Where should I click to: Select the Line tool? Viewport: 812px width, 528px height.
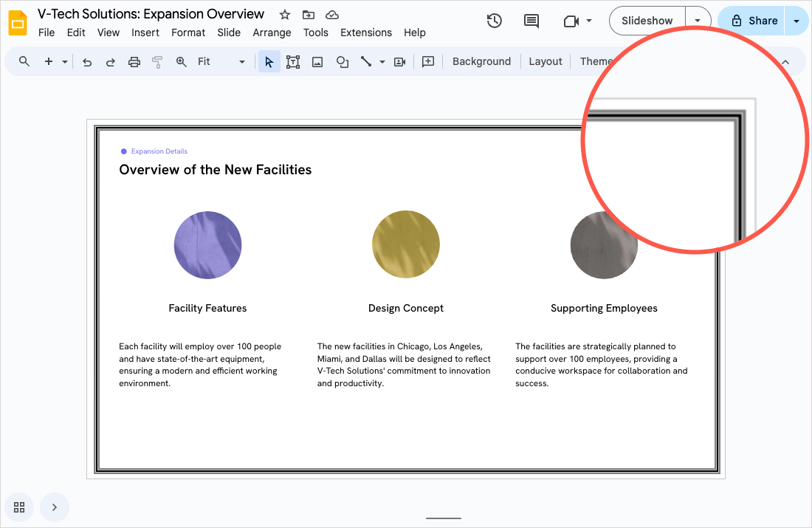(x=366, y=61)
